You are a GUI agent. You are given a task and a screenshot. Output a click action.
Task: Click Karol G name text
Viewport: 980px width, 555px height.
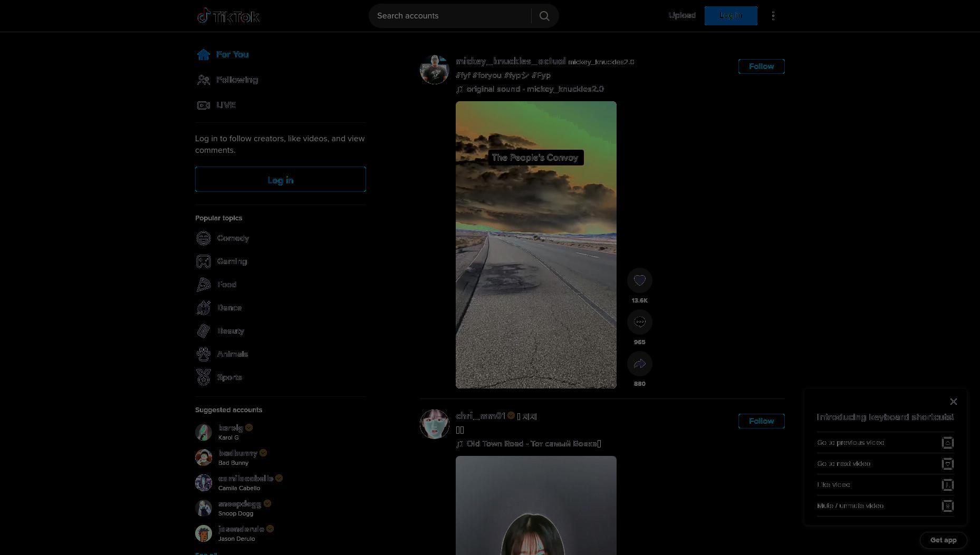click(x=228, y=437)
